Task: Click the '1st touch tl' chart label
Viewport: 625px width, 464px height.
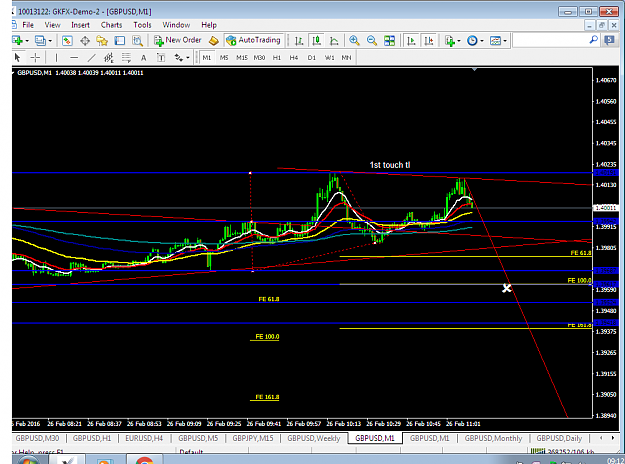Action: (x=389, y=165)
